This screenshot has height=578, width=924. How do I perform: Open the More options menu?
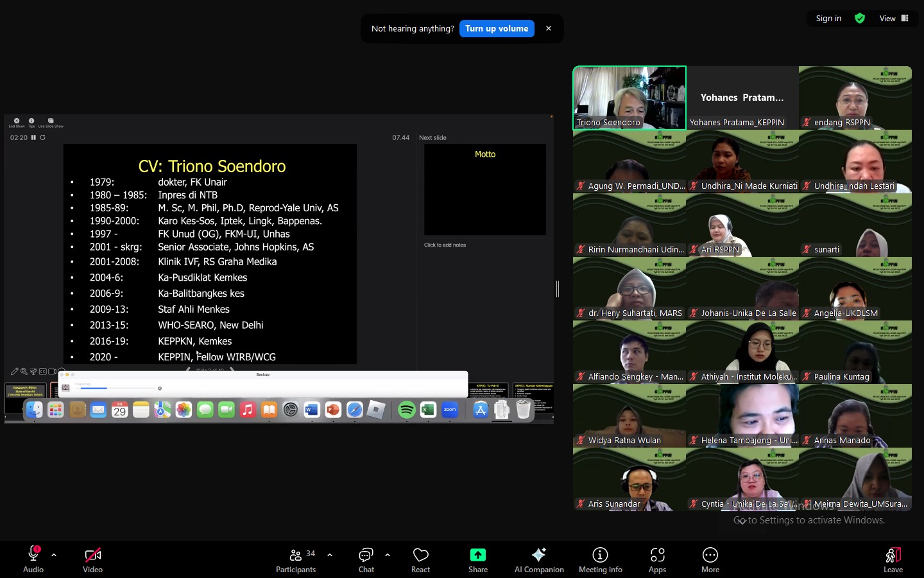pos(710,559)
